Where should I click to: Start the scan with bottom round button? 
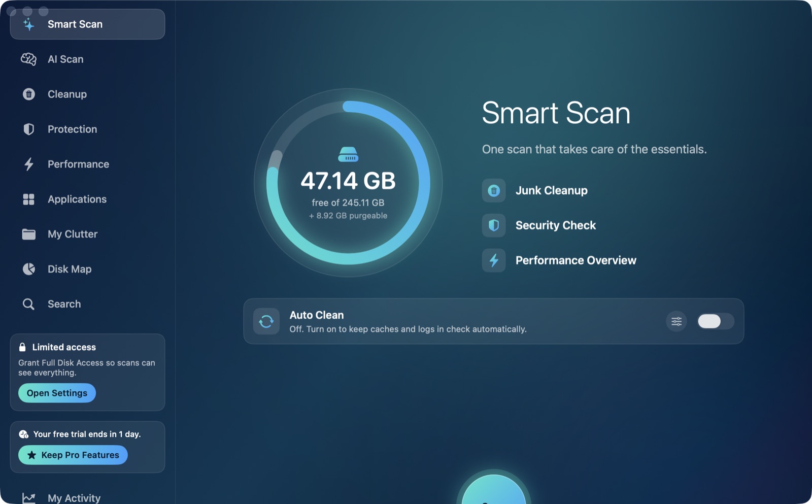pos(493,490)
